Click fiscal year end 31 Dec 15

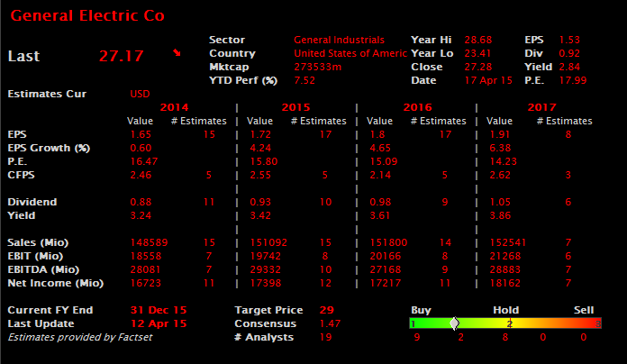(159, 310)
